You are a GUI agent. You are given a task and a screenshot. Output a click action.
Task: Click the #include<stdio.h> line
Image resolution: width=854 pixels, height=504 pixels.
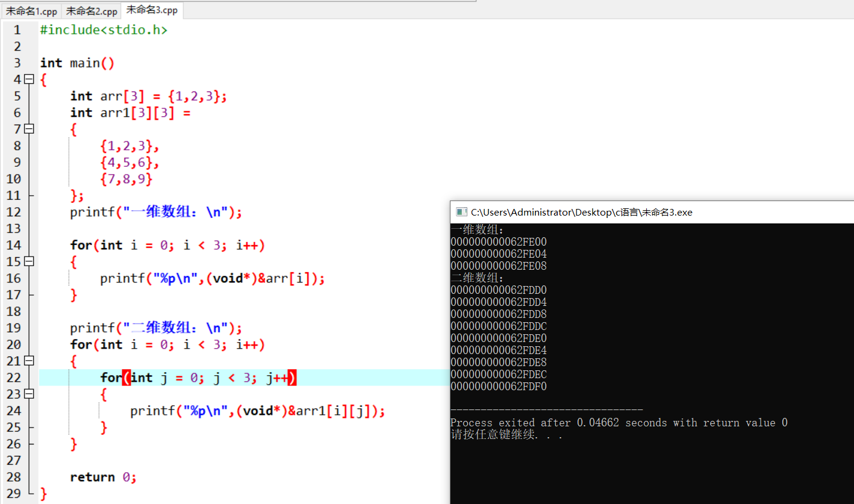(104, 30)
